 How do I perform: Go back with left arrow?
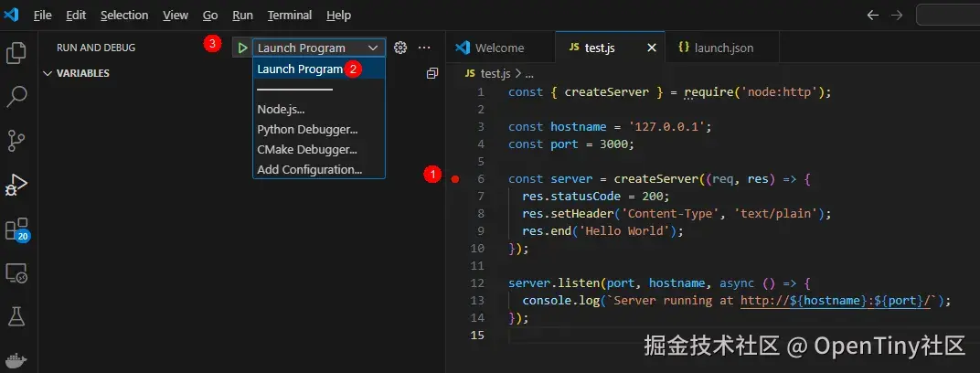pyautogui.click(x=872, y=15)
